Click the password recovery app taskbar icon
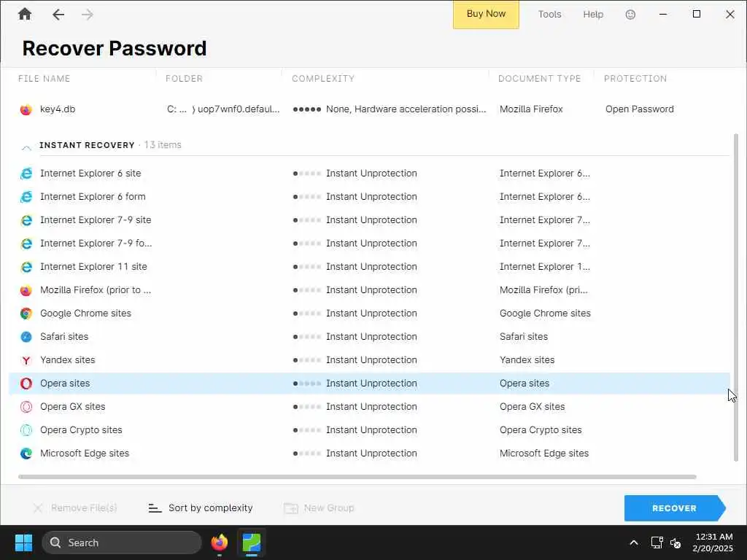The width and height of the screenshot is (747, 560). point(252,542)
